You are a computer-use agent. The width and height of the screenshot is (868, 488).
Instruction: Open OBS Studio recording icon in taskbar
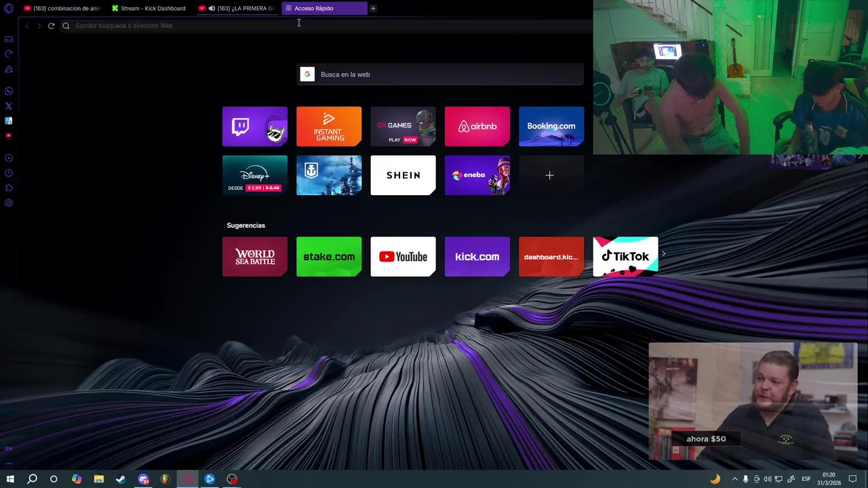point(232,479)
